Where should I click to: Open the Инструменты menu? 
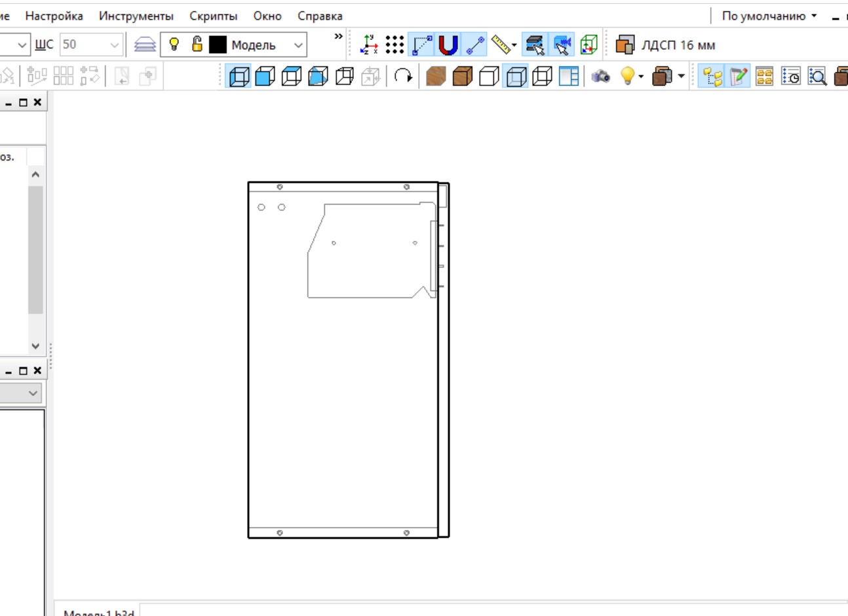[136, 16]
